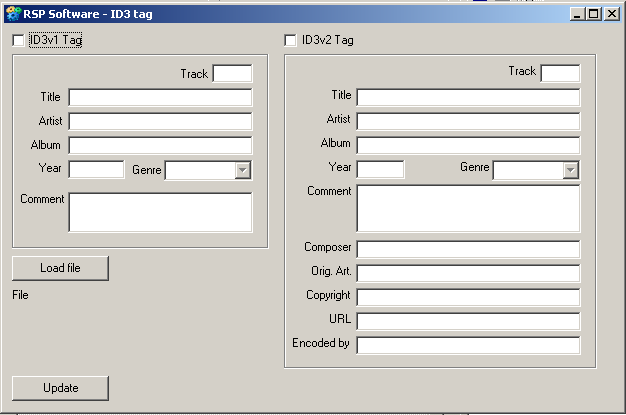Click the Load file button
This screenshot has height=415, width=626.
click(60, 268)
